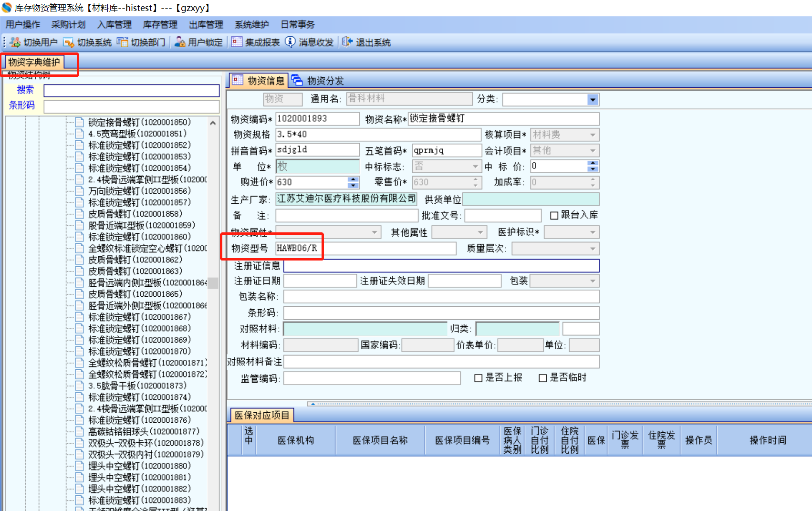Open the 用户操作 menu
812x511 pixels.
pyautogui.click(x=23, y=25)
